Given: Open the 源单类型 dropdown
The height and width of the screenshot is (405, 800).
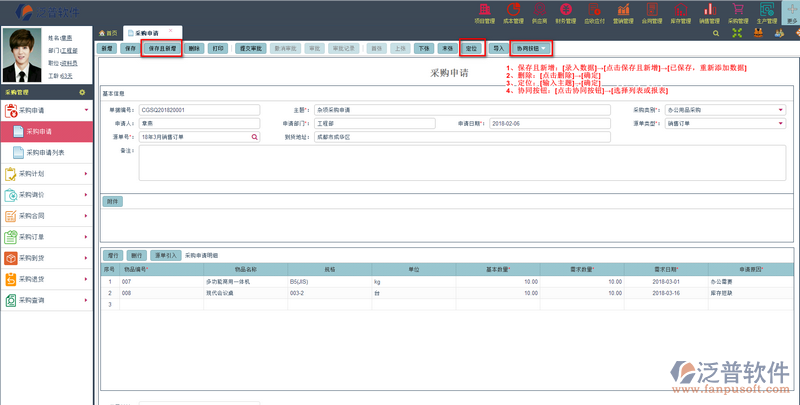Looking at the screenshot, I should 780,123.
